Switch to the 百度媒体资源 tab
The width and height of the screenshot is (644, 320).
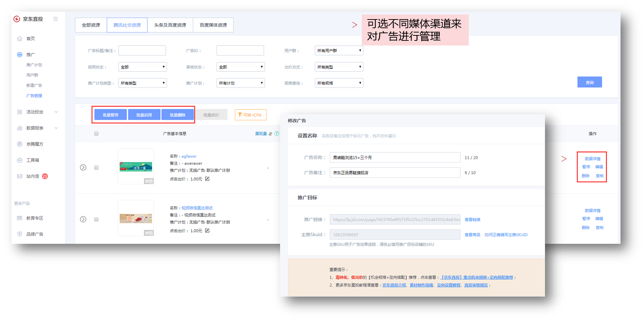[213, 25]
